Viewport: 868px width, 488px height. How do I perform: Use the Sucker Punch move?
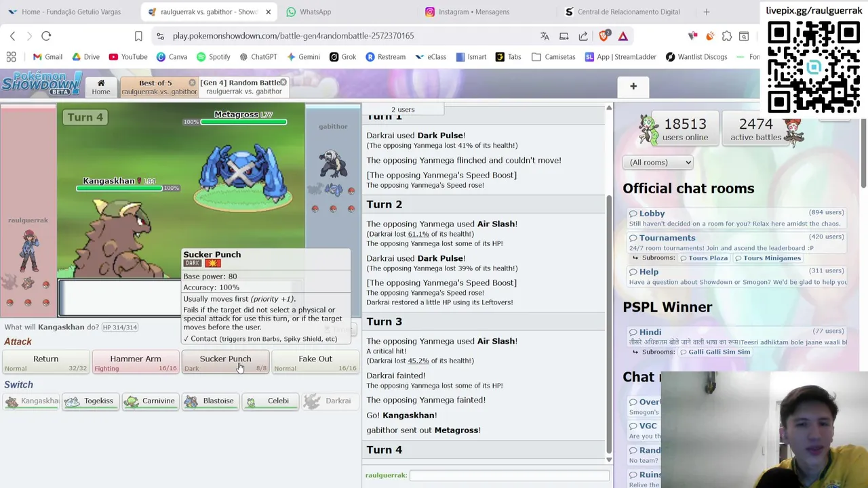pos(225,363)
